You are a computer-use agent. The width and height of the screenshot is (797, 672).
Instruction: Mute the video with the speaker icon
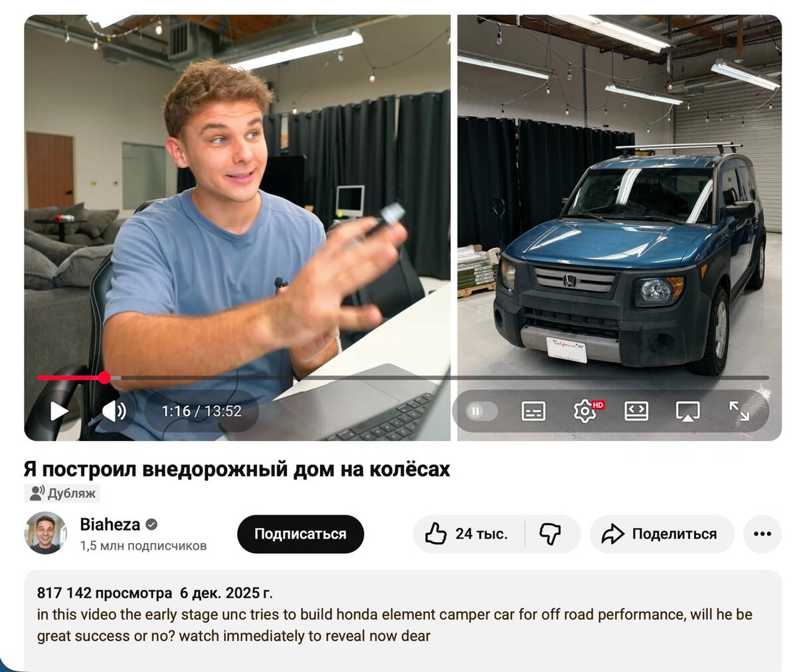pyautogui.click(x=114, y=412)
